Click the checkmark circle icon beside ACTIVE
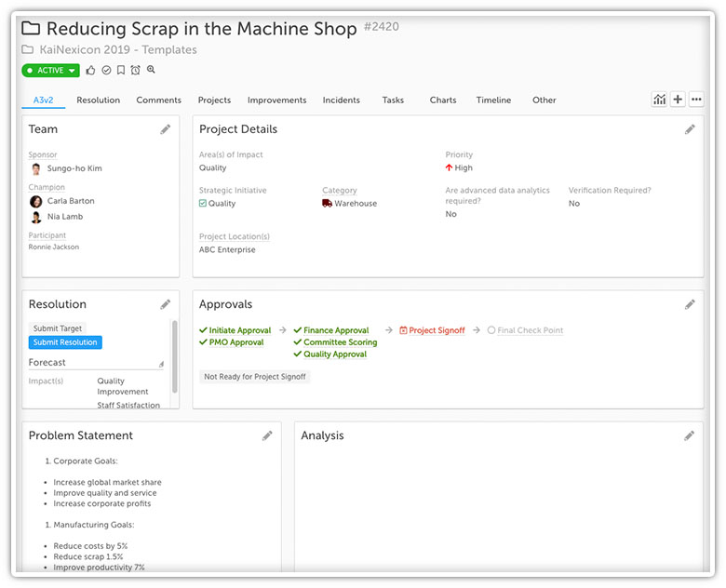 tap(106, 70)
